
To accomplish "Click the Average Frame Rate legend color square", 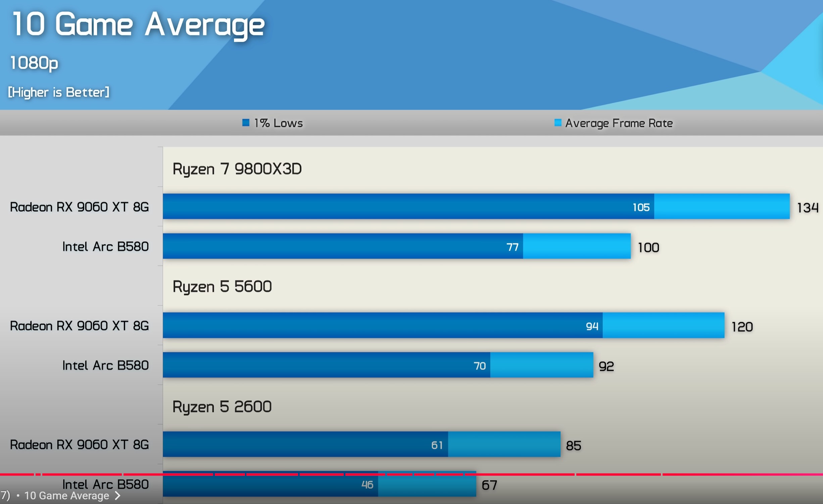I will coord(558,123).
